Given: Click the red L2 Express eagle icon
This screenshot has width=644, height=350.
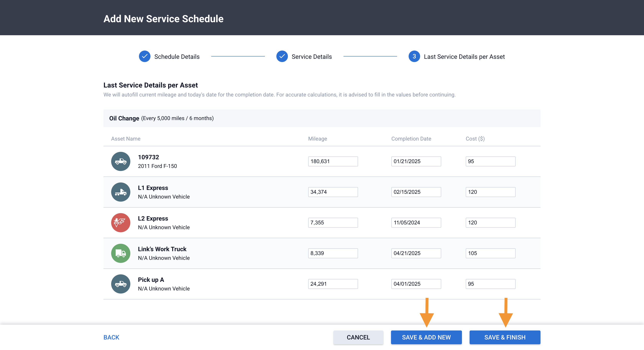Looking at the screenshot, I should coord(121,223).
